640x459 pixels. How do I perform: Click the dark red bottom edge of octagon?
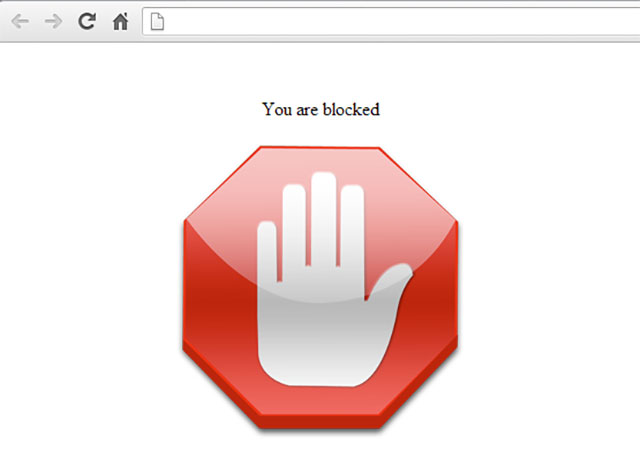pyautogui.click(x=320, y=422)
